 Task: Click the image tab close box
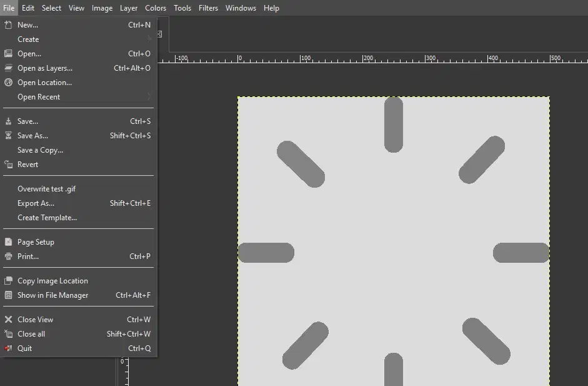160,34
